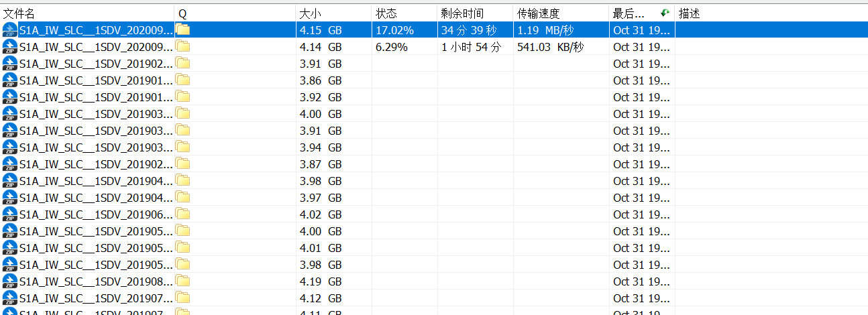Click green sort arrow in 最后 column header
Screen dimensions: 868x315
[665, 13]
